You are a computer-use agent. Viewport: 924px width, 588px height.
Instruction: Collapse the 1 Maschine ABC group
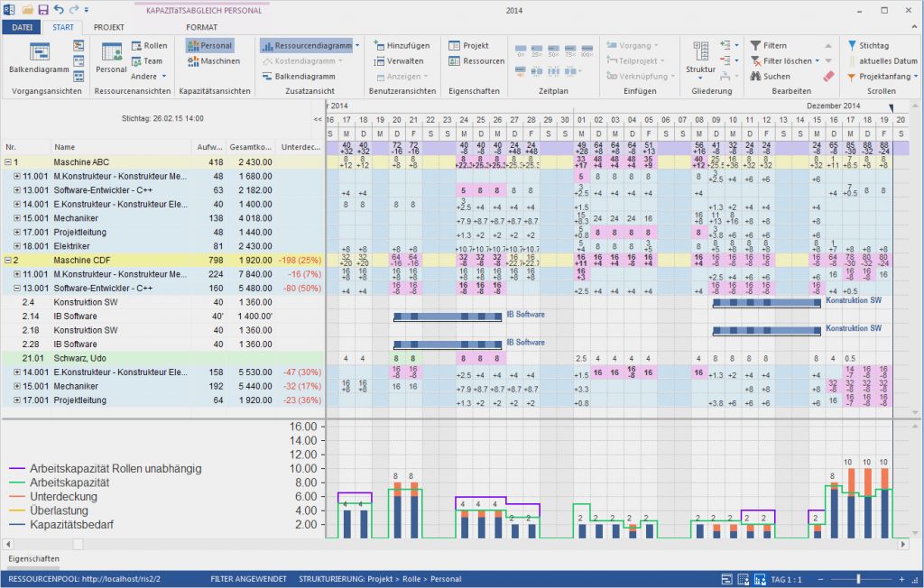click(8, 161)
